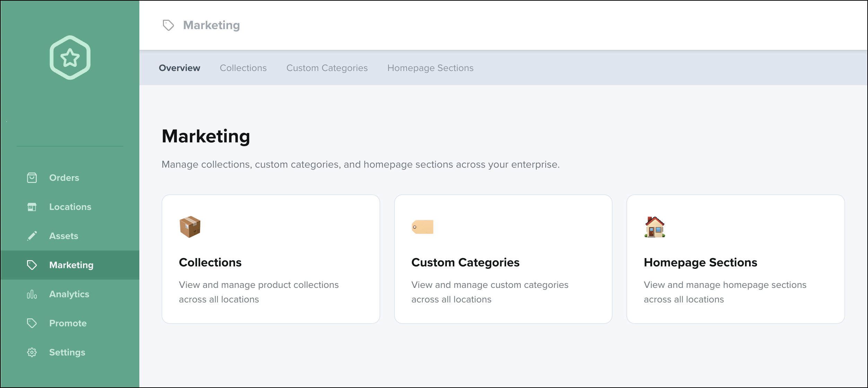Click the Assets pencil icon
This screenshot has height=388, width=868.
point(32,236)
